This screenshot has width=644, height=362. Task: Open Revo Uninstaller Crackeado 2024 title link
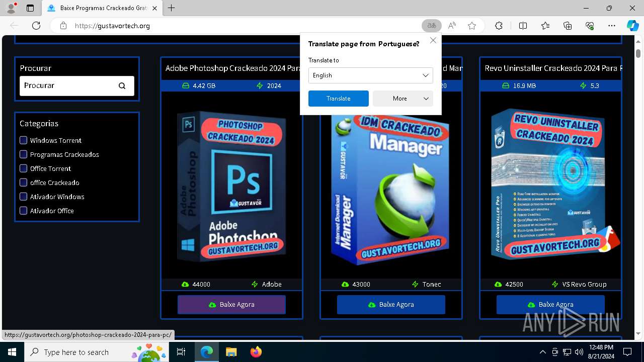click(553, 68)
